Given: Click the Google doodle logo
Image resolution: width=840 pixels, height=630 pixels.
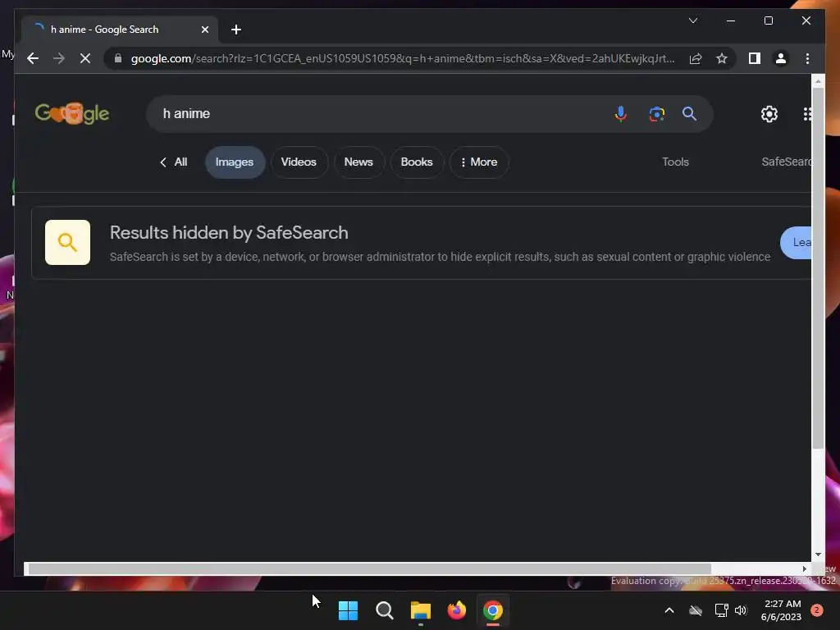Looking at the screenshot, I should pyautogui.click(x=72, y=113).
